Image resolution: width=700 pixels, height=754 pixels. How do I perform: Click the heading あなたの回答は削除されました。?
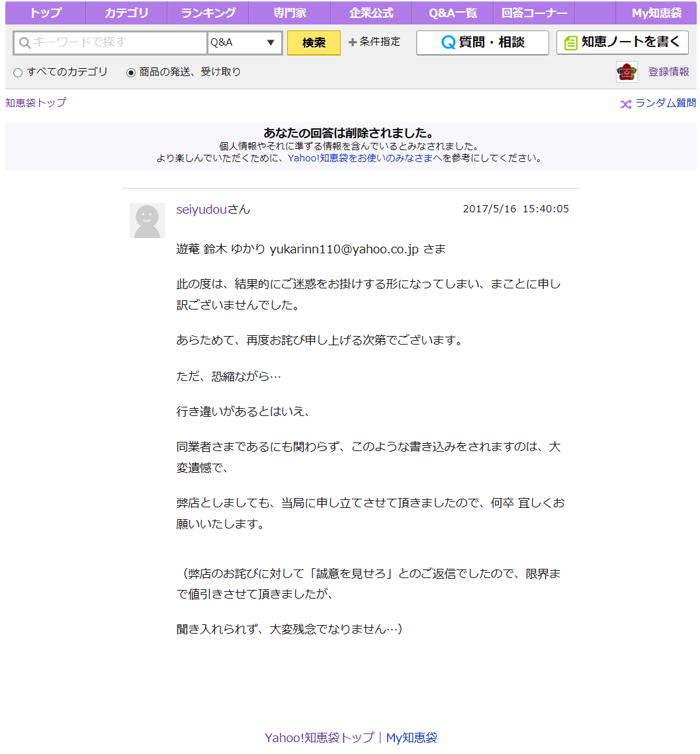tap(350, 133)
